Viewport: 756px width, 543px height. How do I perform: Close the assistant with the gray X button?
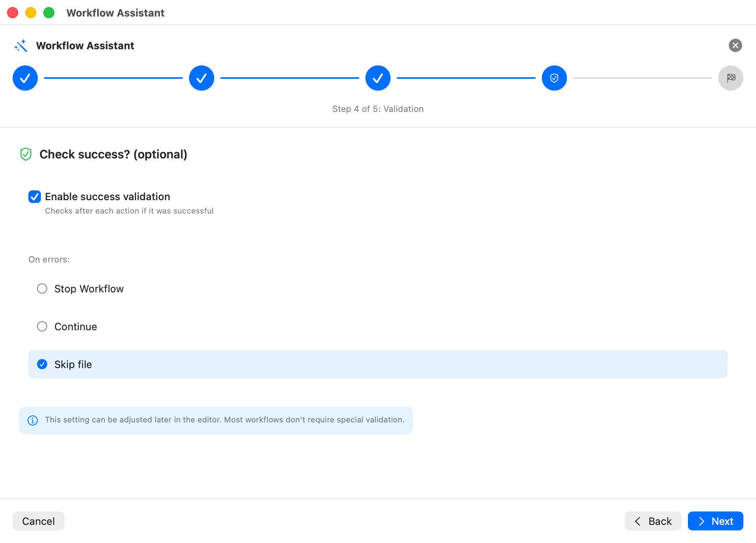[735, 45]
